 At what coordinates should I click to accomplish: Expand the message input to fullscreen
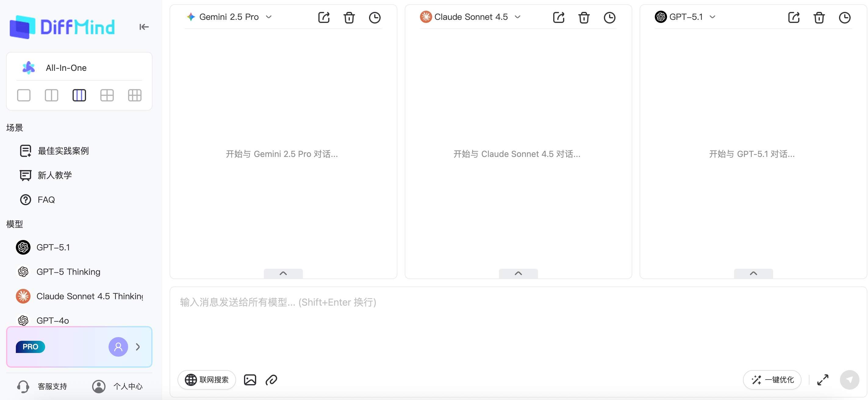pyautogui.click(x=823, y=380)
